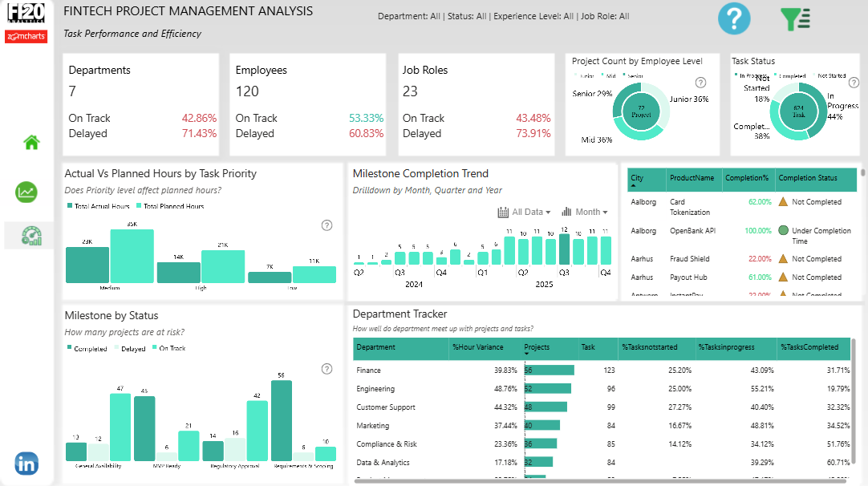Click Medium planned hours 35K bar

pyautogui.click(x=132, y=256)
